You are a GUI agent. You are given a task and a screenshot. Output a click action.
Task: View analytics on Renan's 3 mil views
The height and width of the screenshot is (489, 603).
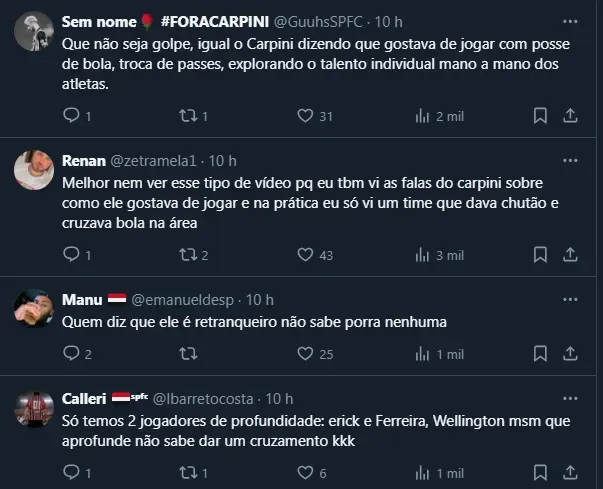tap(418, 255)
